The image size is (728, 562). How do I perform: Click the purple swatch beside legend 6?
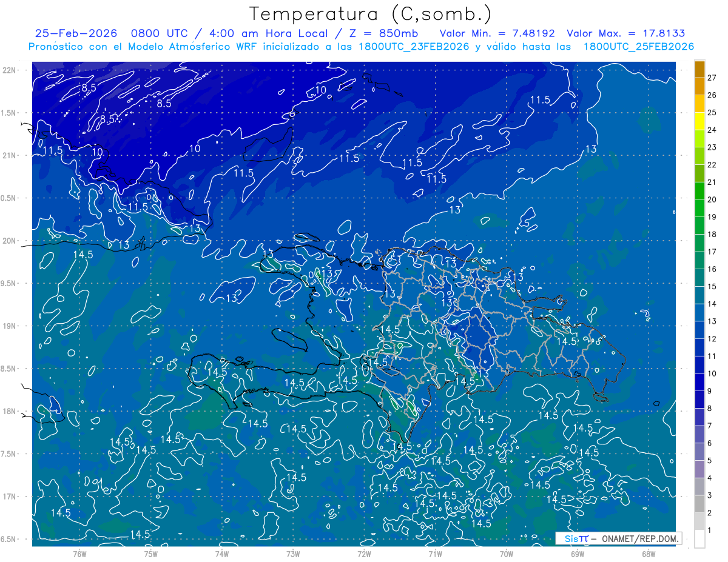[x=699, y=435]
